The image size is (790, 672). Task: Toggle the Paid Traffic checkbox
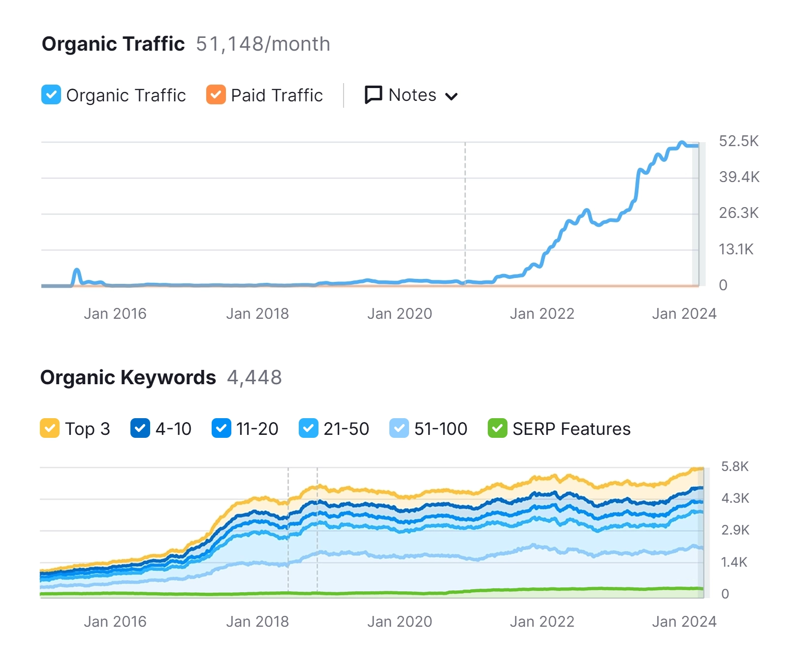coord(216,95)
